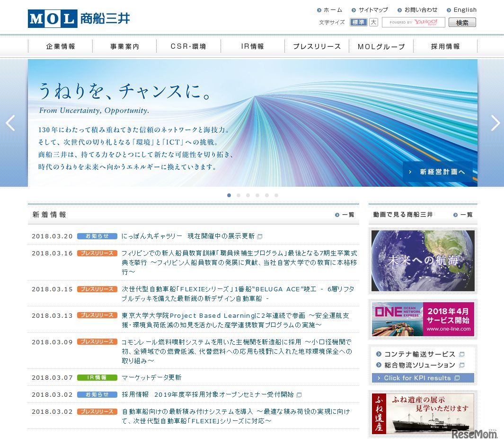This screenshot has width=504, height=445.
Task: Open the フィリピンでの新人船員教育訓練 press release
Action: pyautogui.click(x=239, y=262)
